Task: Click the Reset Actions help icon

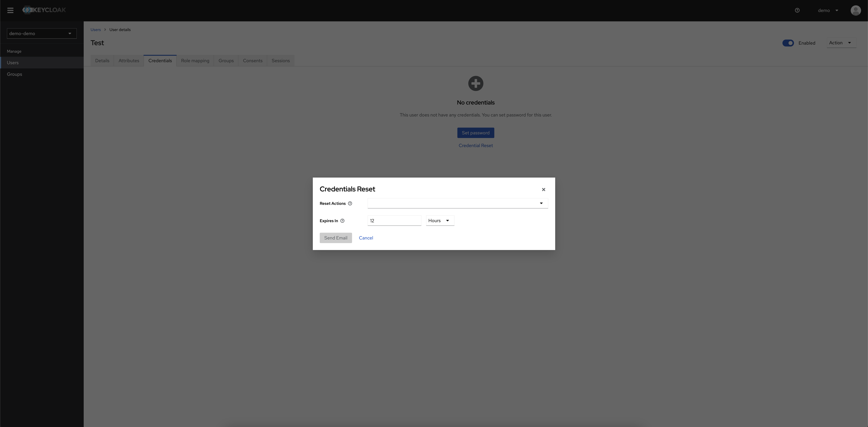Action: pos(350,204)
